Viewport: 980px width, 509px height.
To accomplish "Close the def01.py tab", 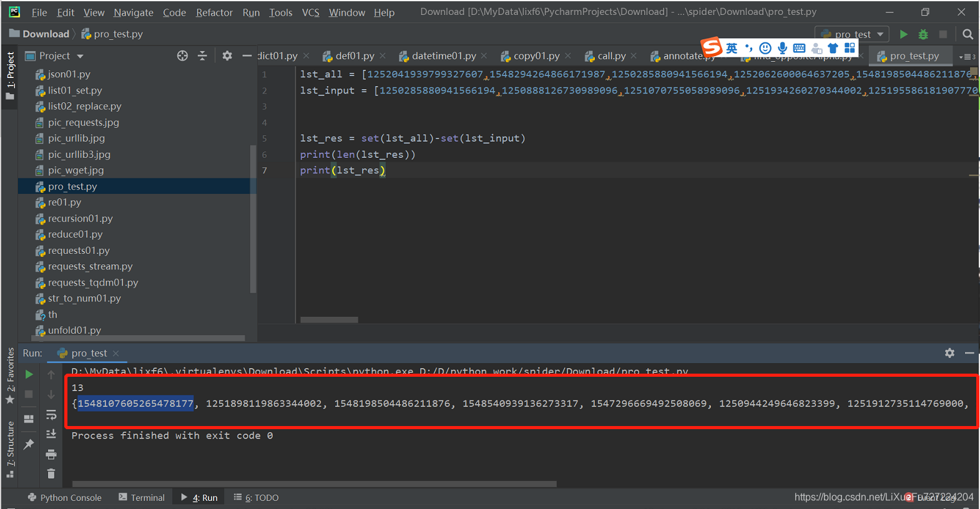I will coord(383,56).
